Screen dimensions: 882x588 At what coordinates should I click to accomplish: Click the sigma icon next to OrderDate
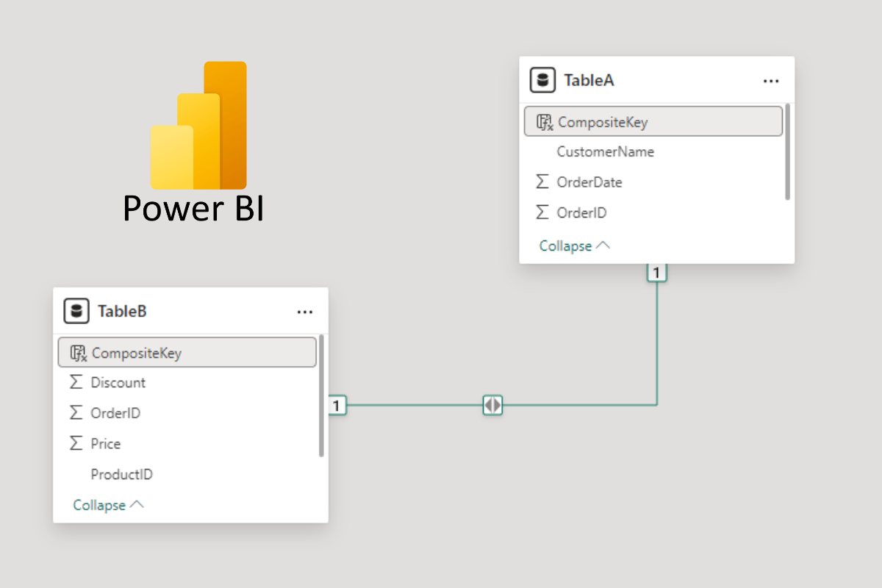tap(543, 182)
